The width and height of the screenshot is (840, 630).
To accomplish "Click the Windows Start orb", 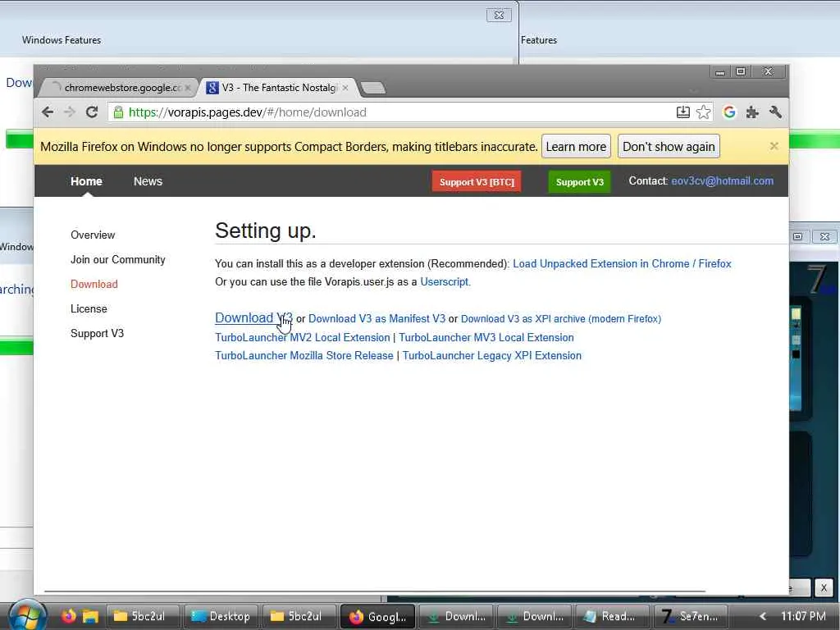I will tap(27, 615).
